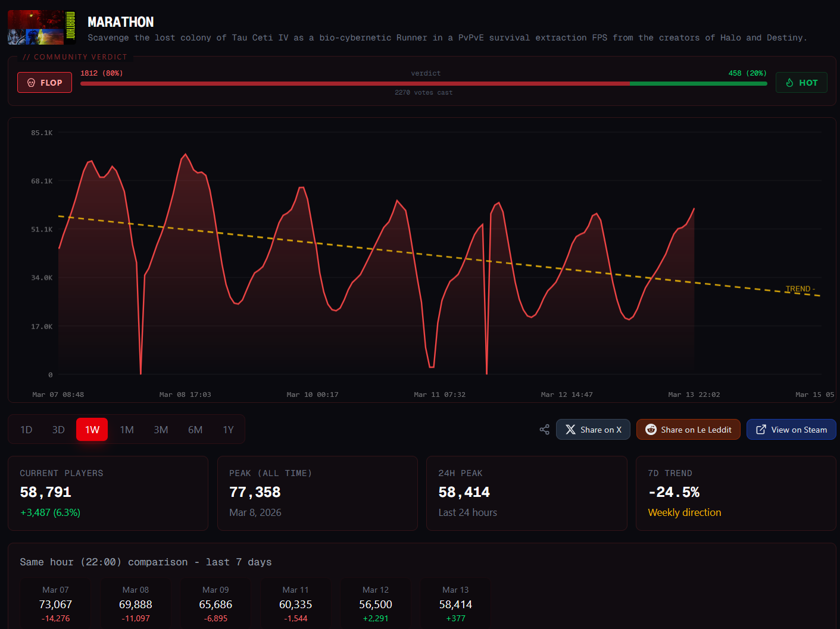This screenshot has height=629, width=840.
Task: Click the Mar 10 00:17 x-axis label
Action: pyautogui.click(x=313, y=395)
